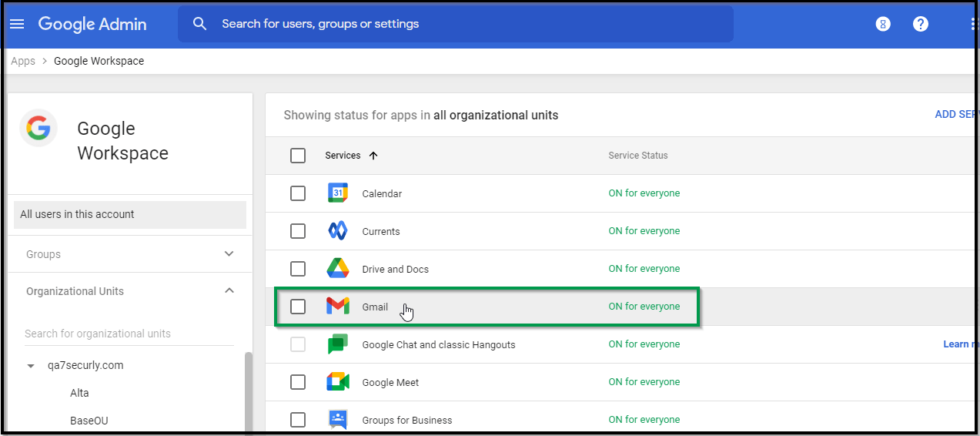Tick the Calendar row checkbox

tap(298, 193)
